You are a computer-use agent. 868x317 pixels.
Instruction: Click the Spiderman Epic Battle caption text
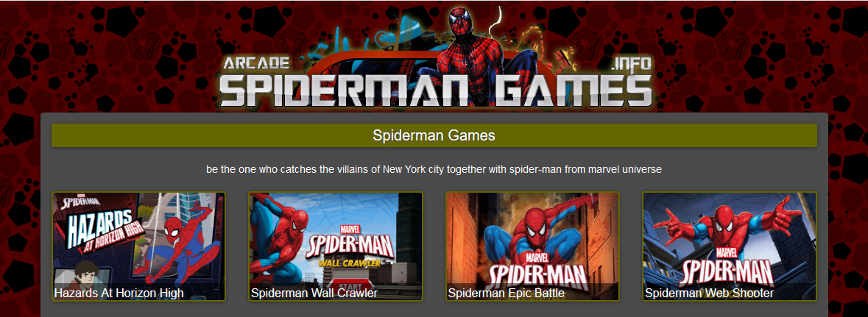coord(507,293)
